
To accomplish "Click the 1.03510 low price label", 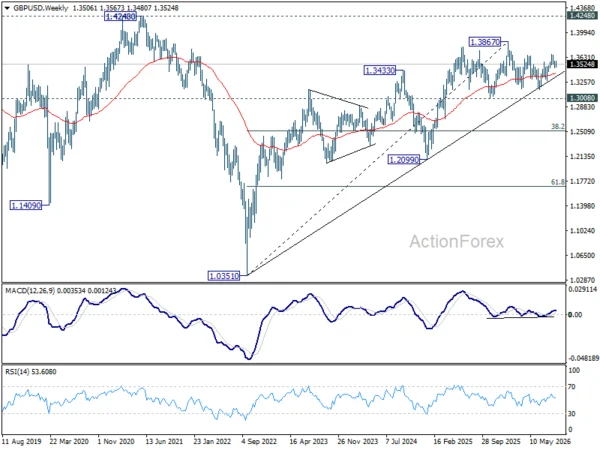I will [x=224, y=276].
